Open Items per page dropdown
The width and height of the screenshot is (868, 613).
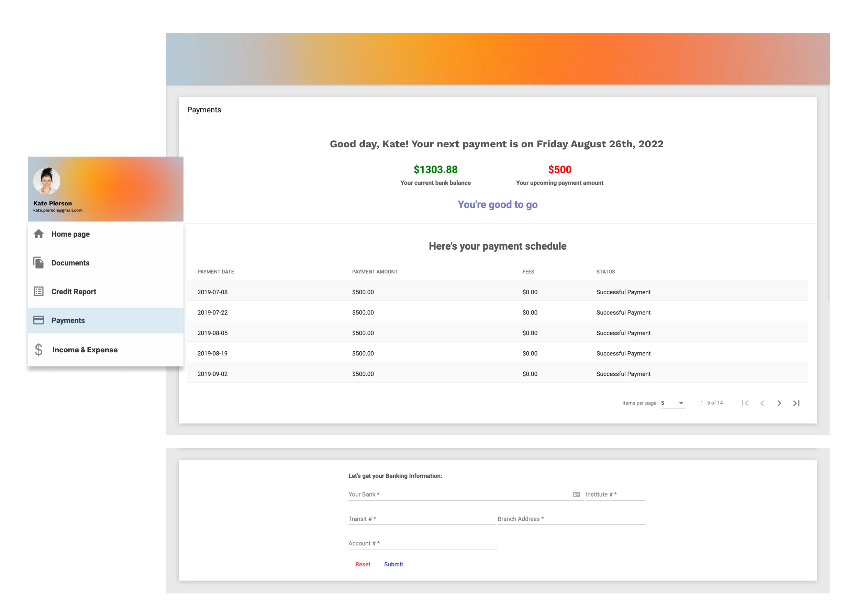672,403
